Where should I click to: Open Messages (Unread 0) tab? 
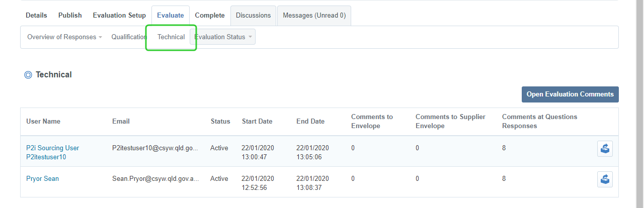pos(314,16)
